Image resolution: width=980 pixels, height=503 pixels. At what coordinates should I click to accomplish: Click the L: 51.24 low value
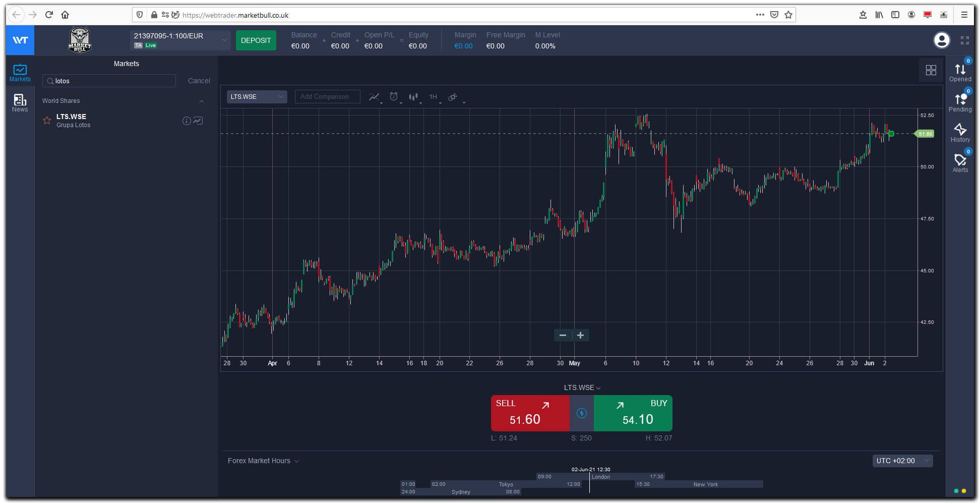(x=504, y=438)
